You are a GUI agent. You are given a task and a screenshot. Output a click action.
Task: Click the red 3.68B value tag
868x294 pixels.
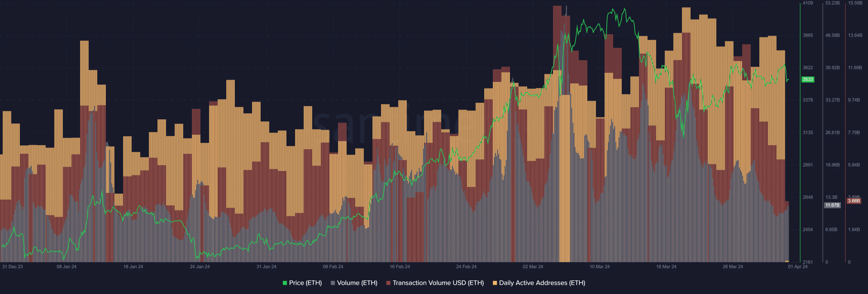tap(854, 201)
